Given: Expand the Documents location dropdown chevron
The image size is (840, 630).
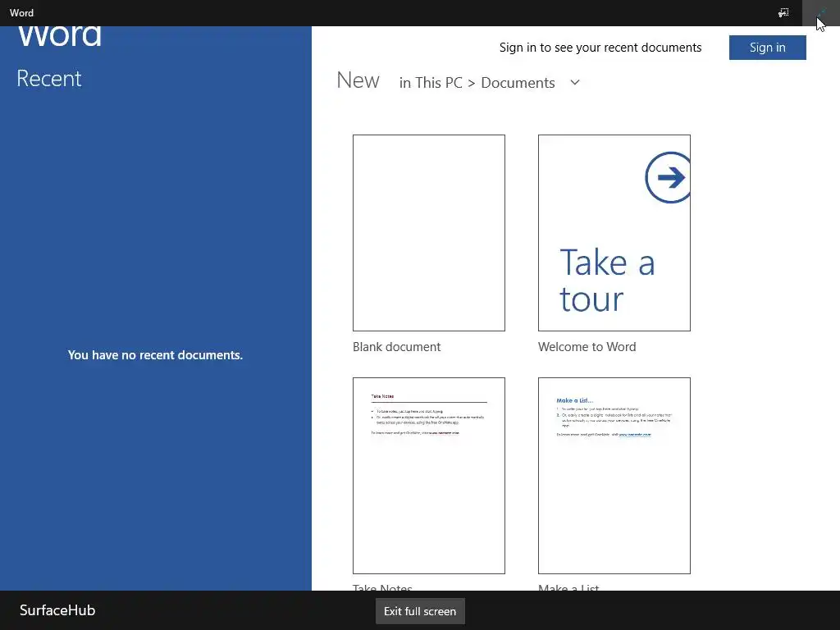Looking at the screenshot, I should (575, 83).
